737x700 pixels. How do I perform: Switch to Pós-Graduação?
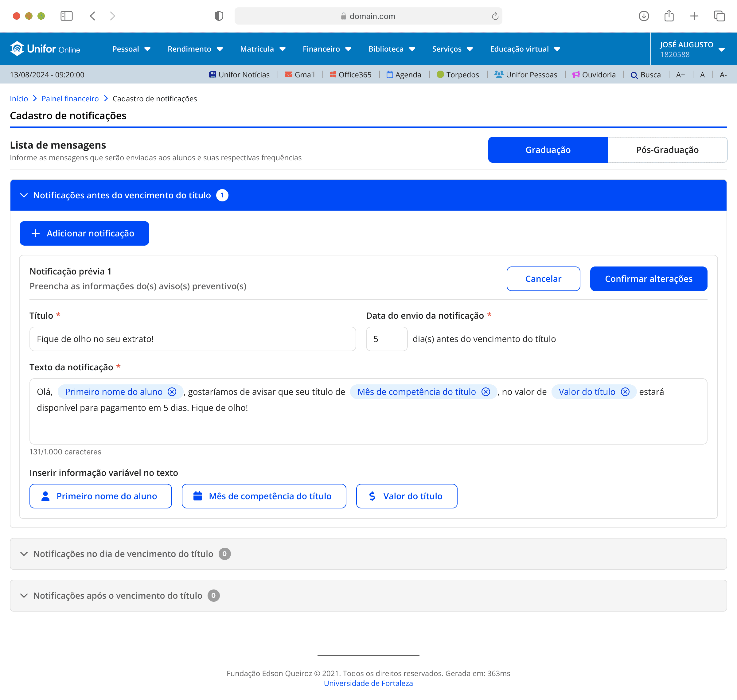(667, 150)
